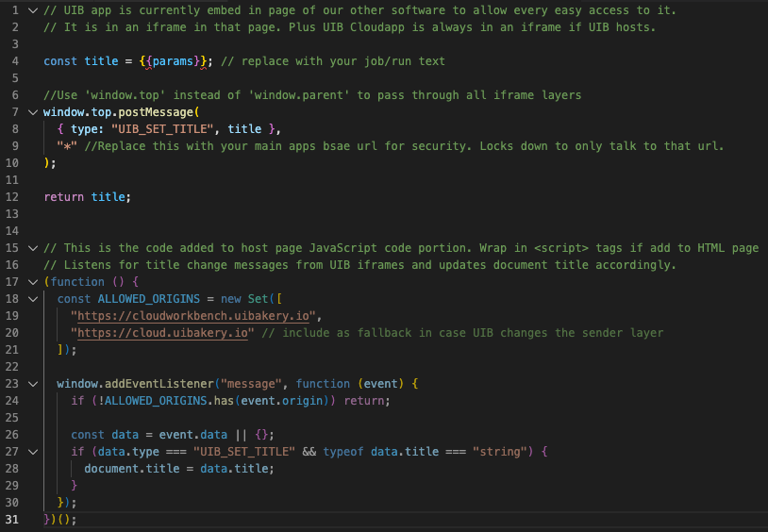The height and width of the screenshot is (532, 768).
Task: Collapse the IIFE function at line 17
Action: [34, 282]
